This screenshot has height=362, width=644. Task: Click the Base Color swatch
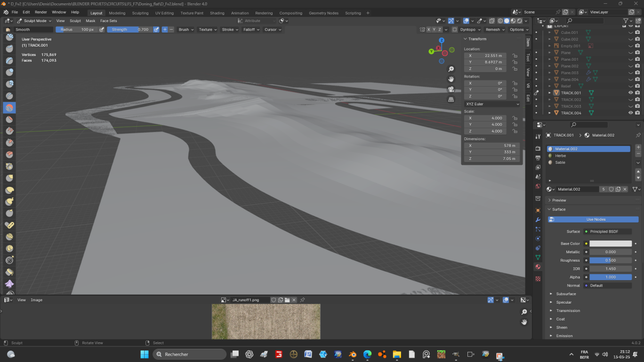pyautogui.click(x=611, y=244)
